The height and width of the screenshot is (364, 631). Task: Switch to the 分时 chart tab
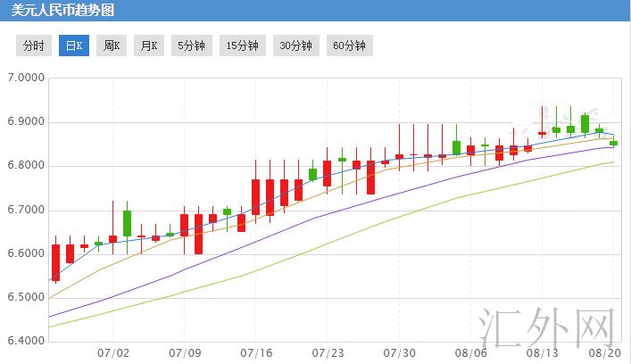(32, 45)
